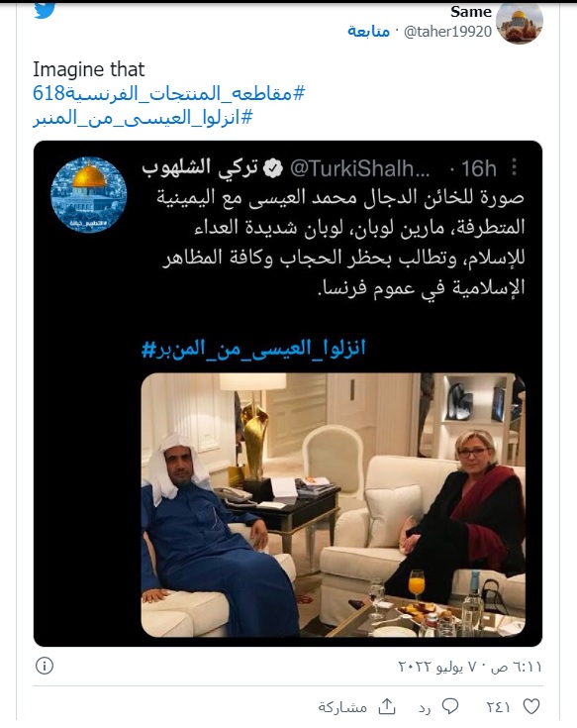
Task: Open the blue hashtag inside the quoted tweet
Action: tap(253, 349)
